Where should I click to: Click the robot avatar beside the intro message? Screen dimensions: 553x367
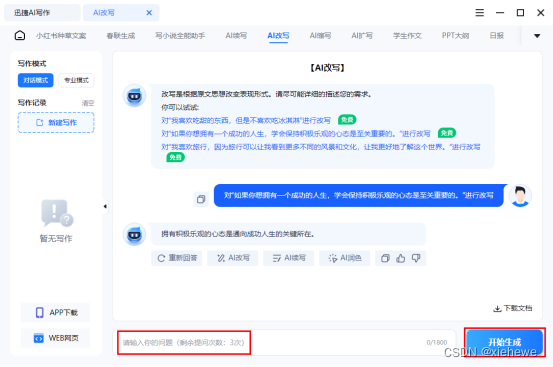coord(134,95)
